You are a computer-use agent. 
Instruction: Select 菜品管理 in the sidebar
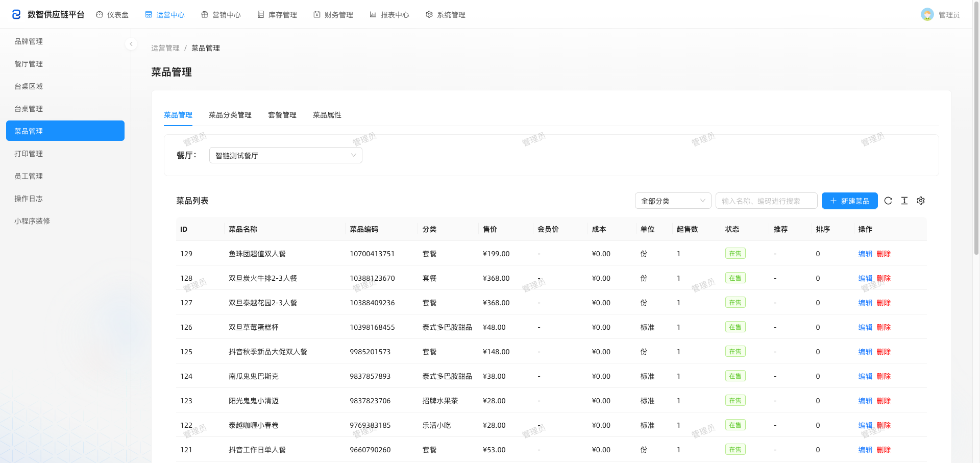[x=65, y=131]
